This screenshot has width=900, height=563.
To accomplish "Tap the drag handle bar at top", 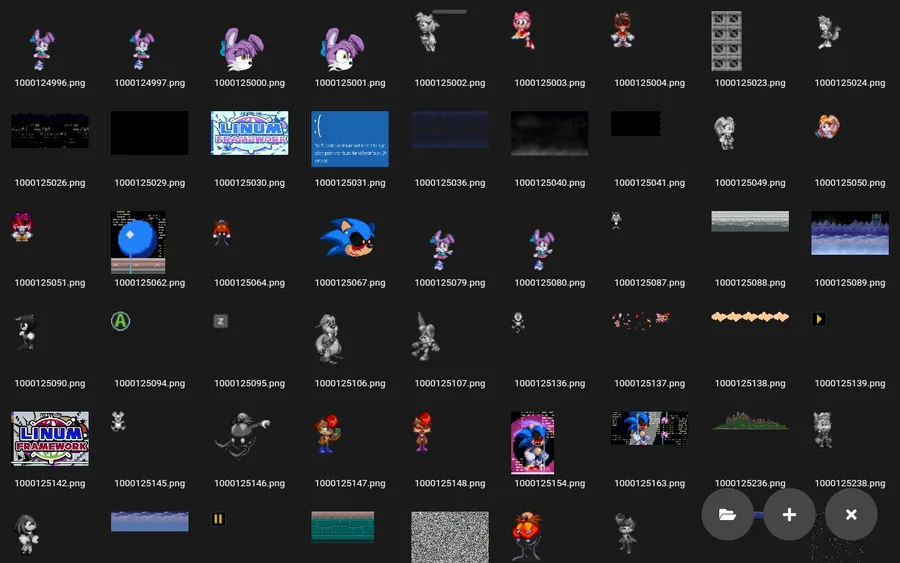I will click(450, 11).
